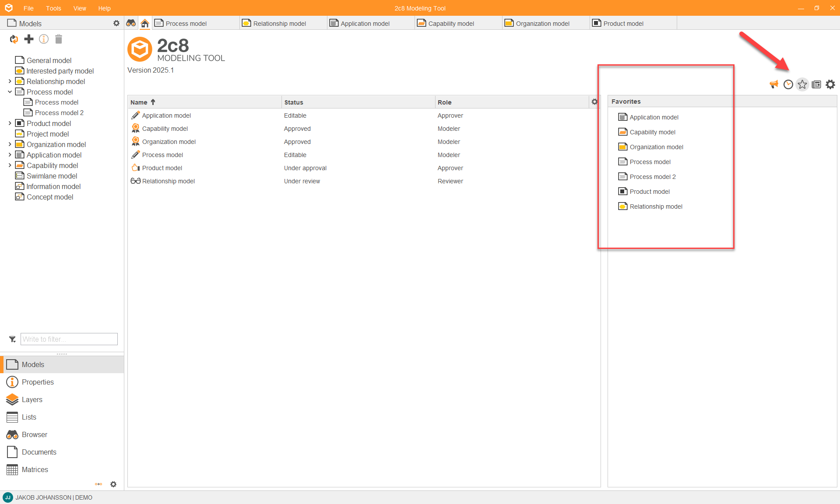Open the announcements megaphone icon
840x504 pixels.
coord(774,84)
